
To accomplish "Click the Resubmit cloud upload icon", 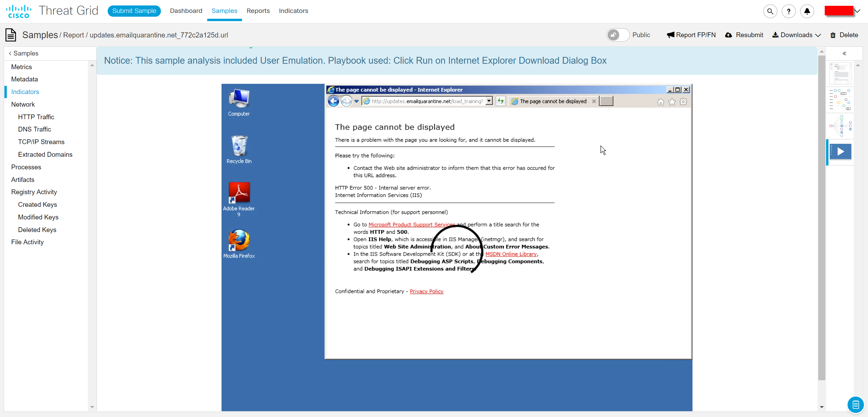I will (729, 35).
